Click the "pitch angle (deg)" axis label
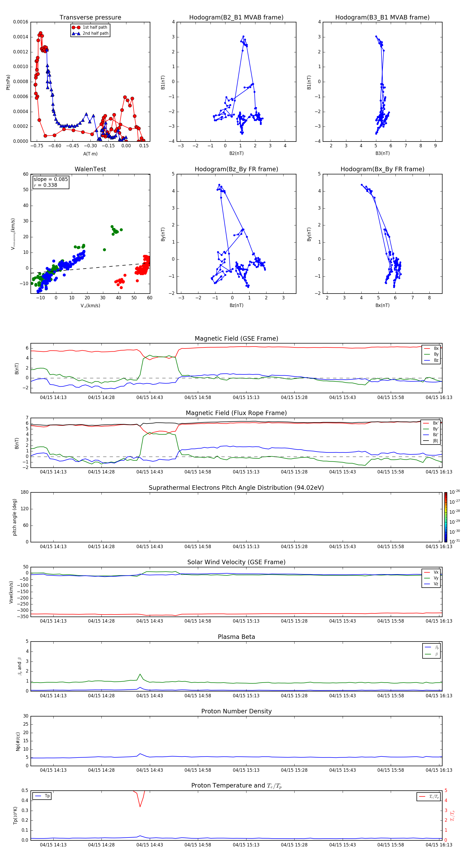Image resolution: width=473 pixels, height=868 pixels. [x=14, y=517]
